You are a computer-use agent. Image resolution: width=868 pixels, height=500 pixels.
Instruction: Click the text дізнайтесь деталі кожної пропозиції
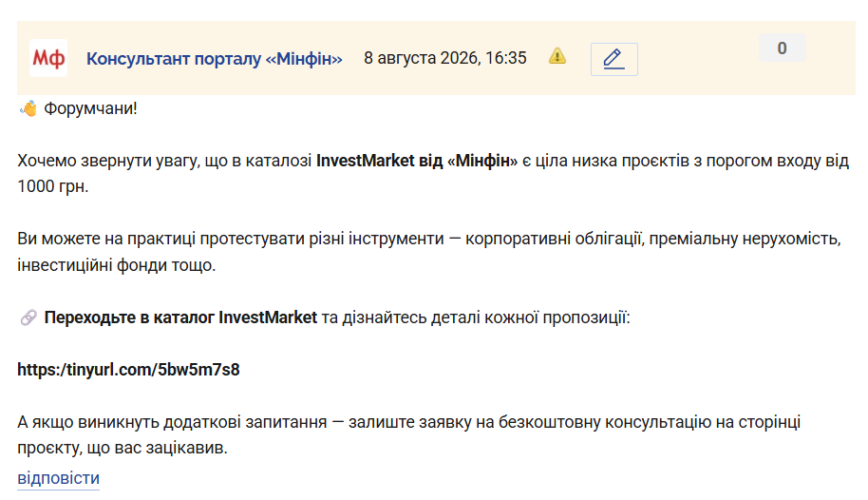click(x=486, y=317)
